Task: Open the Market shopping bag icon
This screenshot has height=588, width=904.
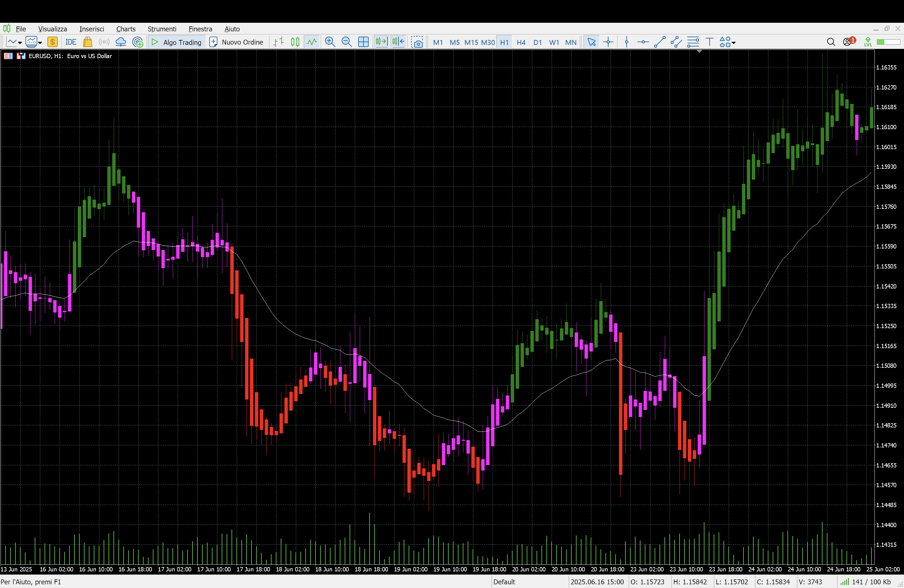Action: (x=88, y=42)
